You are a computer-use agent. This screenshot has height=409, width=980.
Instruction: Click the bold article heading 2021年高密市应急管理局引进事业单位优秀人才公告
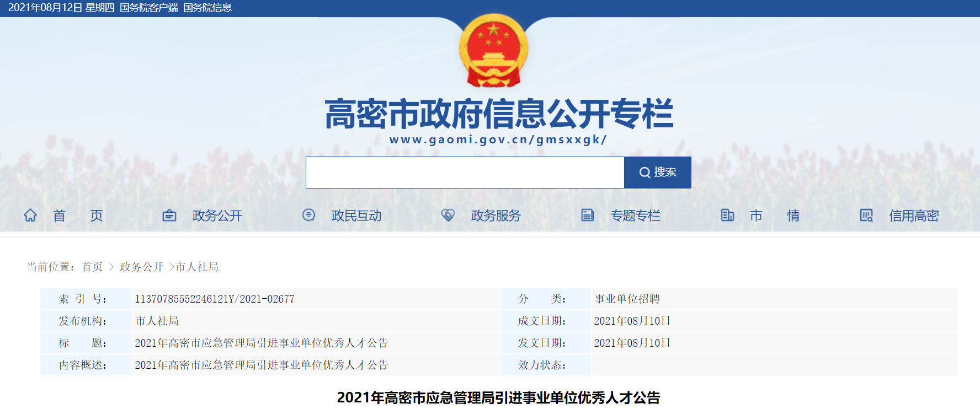point(499,397)
